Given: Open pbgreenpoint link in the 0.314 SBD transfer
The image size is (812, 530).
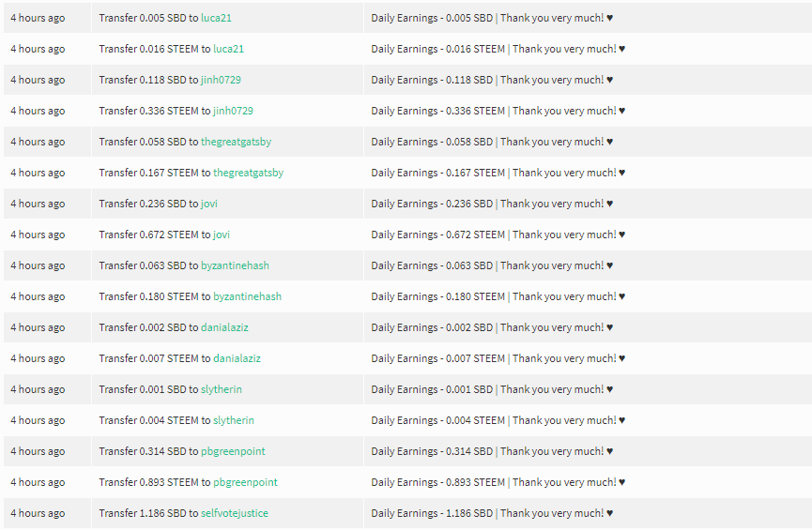Looking at the screenshot, I should pos(233,452).
